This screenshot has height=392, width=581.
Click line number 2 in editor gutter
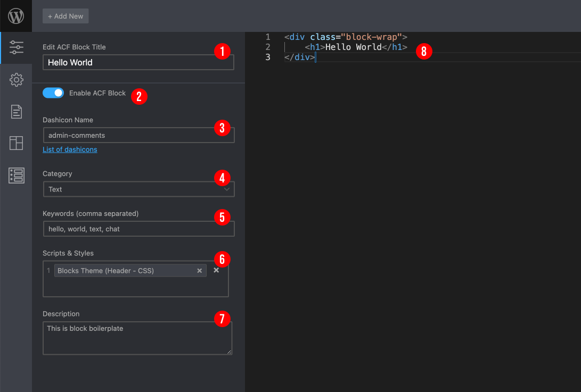coord(268,47)
